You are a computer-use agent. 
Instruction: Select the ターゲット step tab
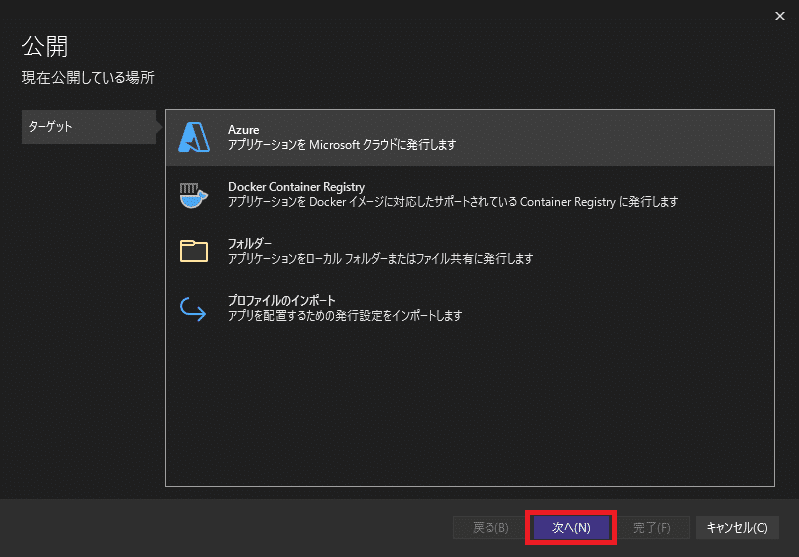click(89, 127)
